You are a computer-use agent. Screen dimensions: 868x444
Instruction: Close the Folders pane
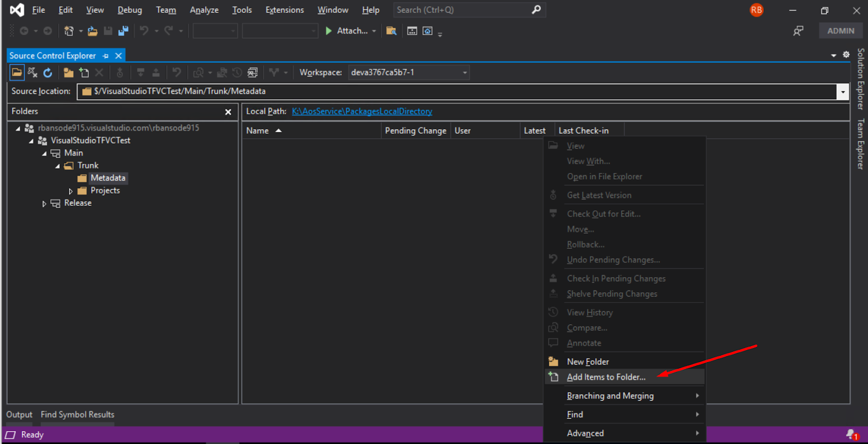click(x=228, y=112)
